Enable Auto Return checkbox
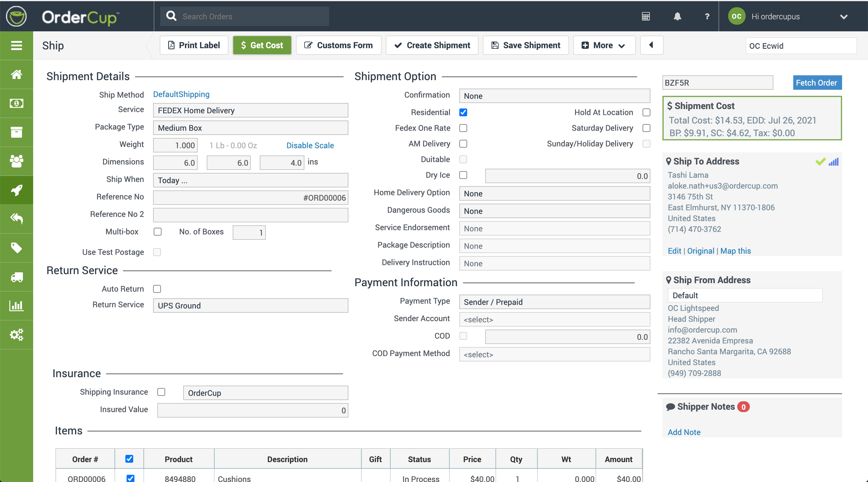The height and width of the screenshot is (482, 868). (x=157, y=289)
